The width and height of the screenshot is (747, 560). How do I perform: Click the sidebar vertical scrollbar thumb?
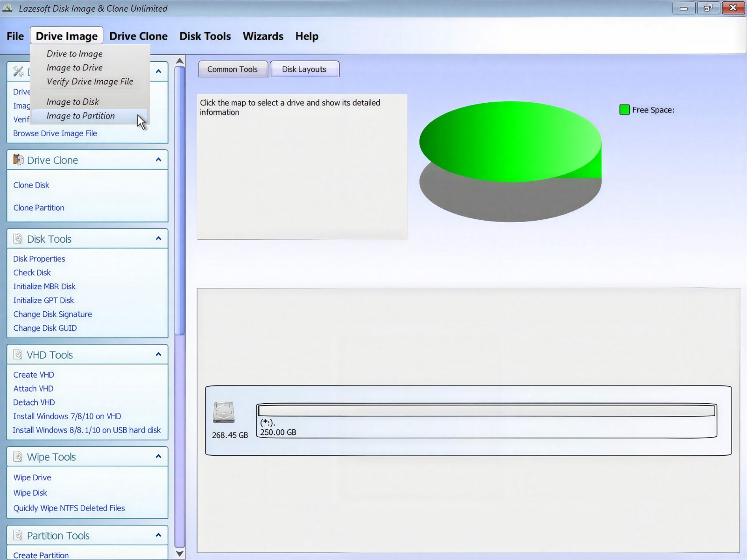tap(180, 201)
